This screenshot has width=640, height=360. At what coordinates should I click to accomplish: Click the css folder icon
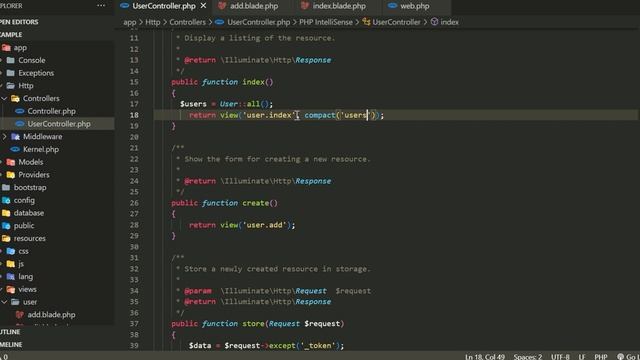11,251
